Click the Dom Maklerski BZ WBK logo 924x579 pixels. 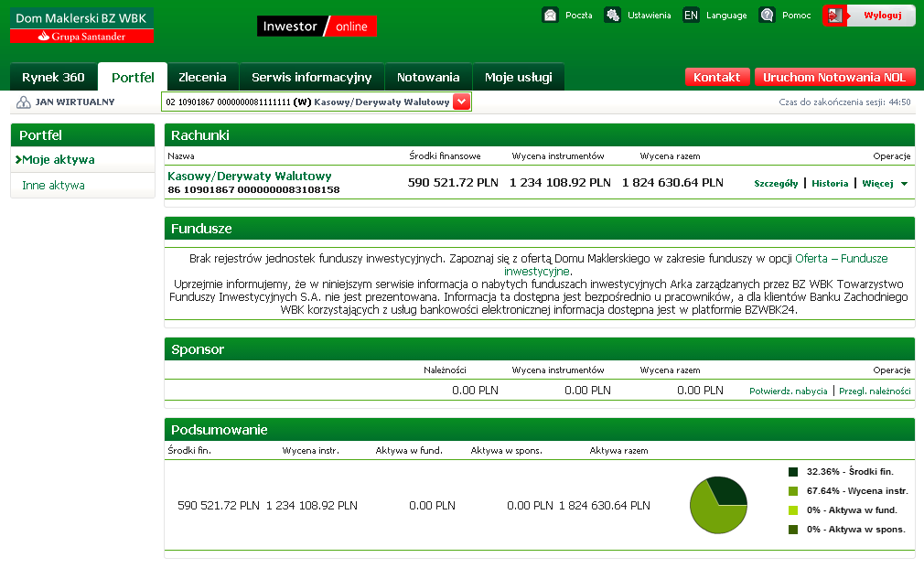[82, 26]
